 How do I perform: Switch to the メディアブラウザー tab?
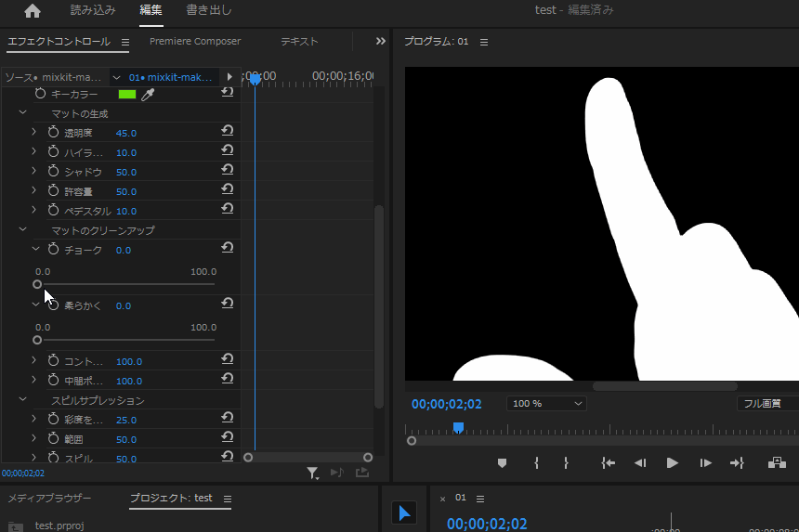(49, 498)
